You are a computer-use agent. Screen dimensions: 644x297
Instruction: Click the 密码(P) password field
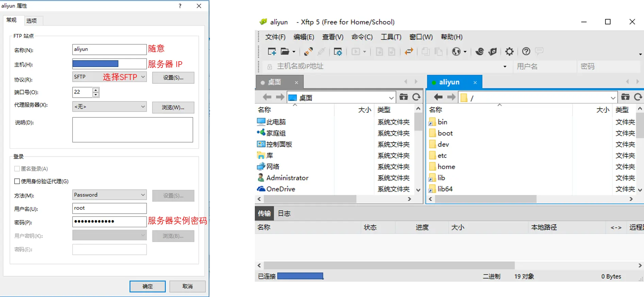(110, 221)
